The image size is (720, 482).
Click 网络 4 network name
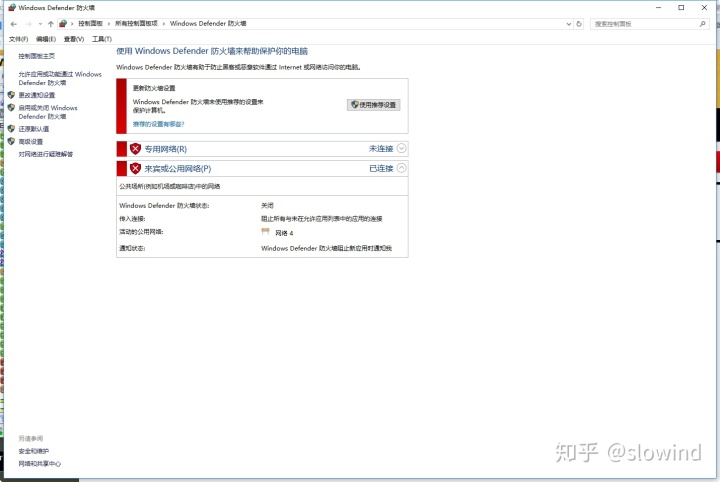pos(284,233)
